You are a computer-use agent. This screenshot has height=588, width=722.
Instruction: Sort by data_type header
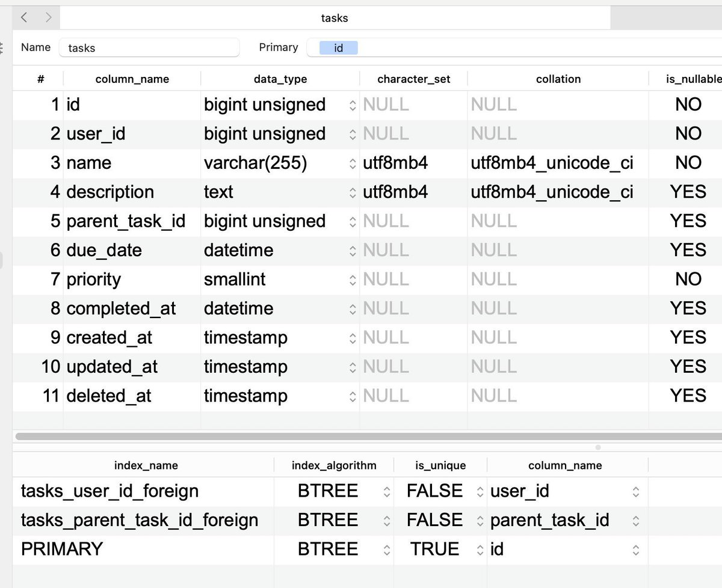coord(280,79)
